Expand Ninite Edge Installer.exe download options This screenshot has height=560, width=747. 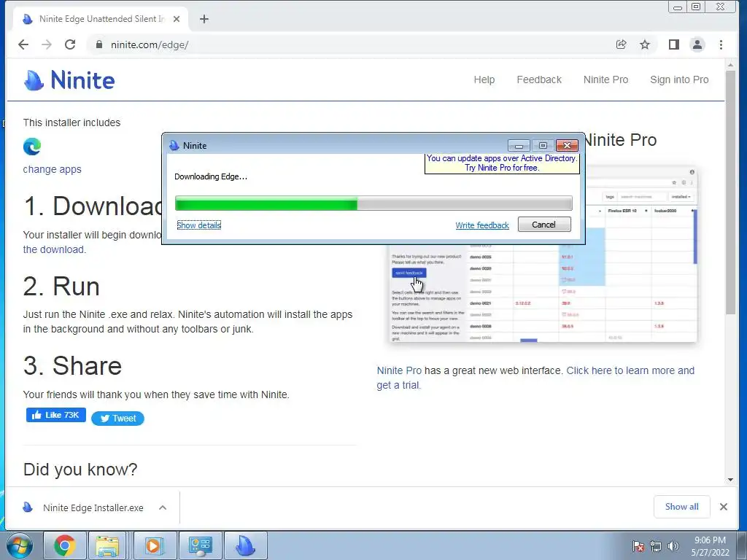163,507
